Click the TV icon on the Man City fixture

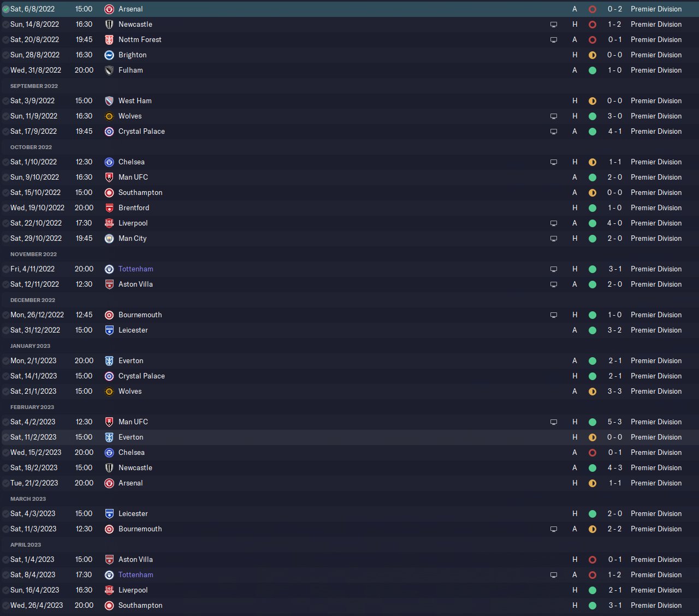point(554,239)
